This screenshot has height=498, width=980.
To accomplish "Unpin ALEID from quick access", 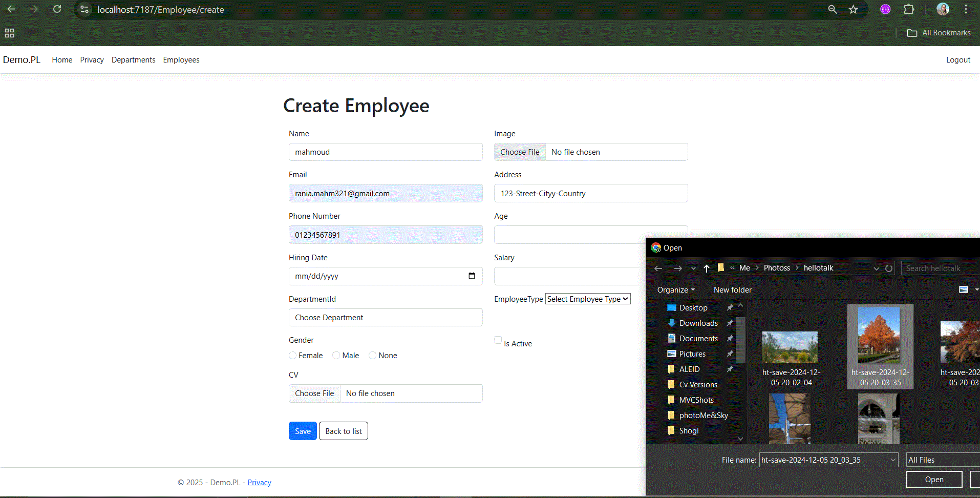I will pyautogui.click(x=730, y=369).
